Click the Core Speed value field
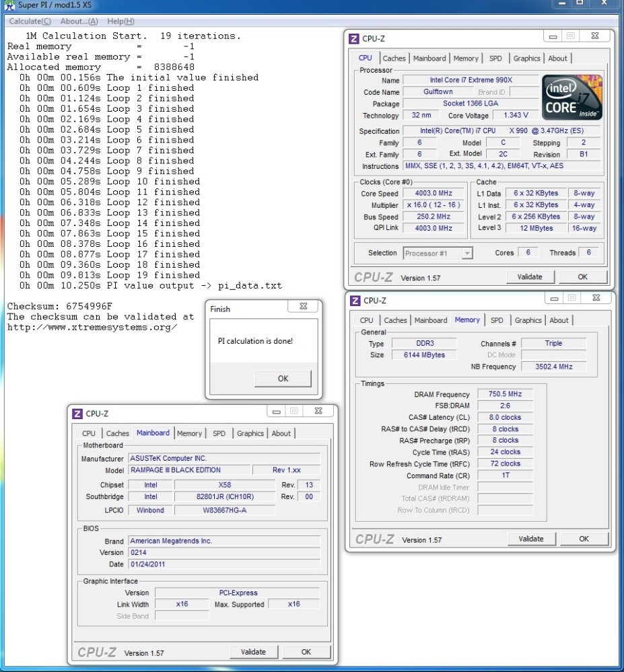The width and height of the screenshot is (624, 672). click(434, 193)
